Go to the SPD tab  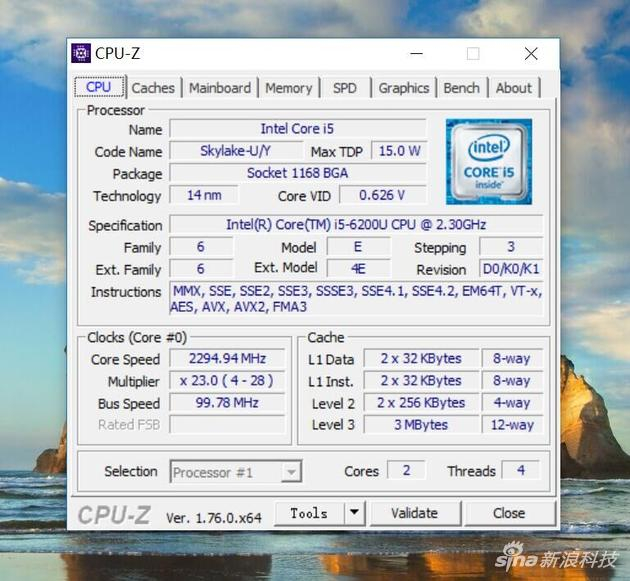click(x=345, y=88)
